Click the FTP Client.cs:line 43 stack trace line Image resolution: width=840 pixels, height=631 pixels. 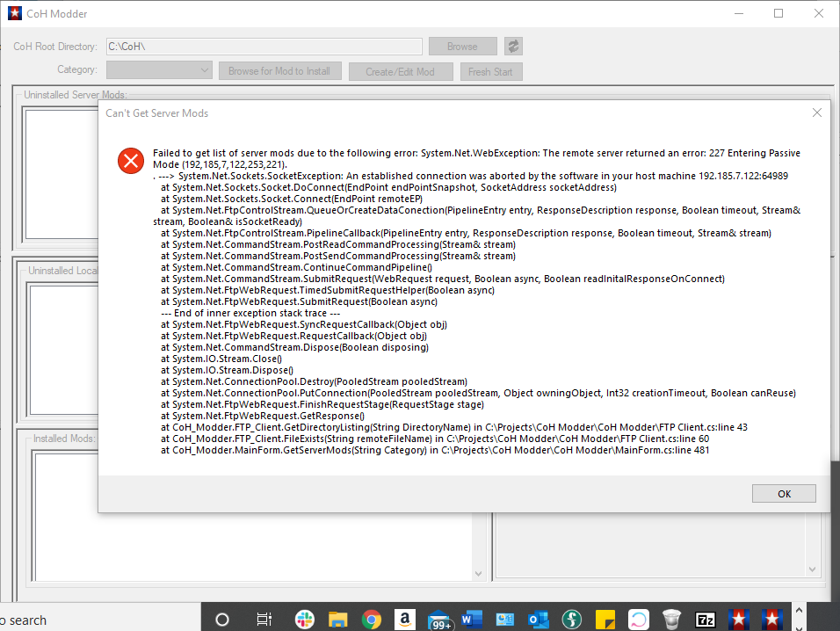click(454, 427)
